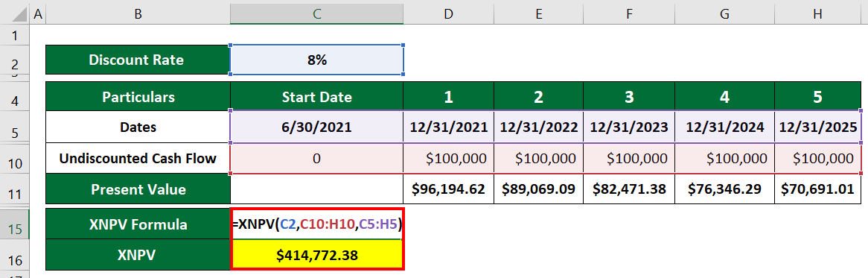Screen dimensions: 868x278
Task: Click the XNPV Formula label cell
Action: (x=137, y=224)
